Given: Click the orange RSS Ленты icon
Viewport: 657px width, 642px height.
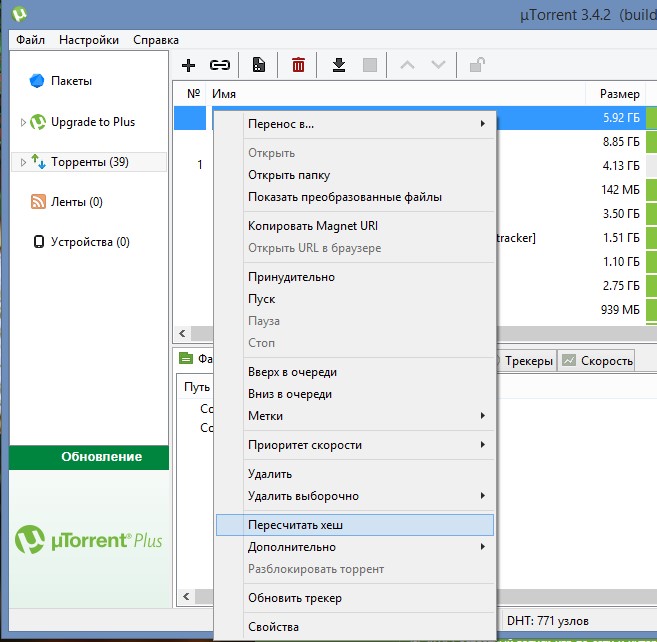Looking at the screenshot, I should [38, 202].
